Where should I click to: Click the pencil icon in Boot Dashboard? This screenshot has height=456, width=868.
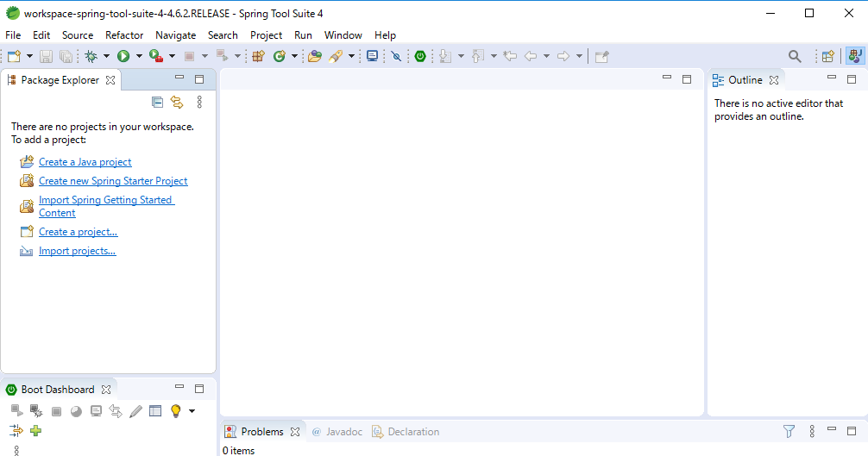coord(135,411)
